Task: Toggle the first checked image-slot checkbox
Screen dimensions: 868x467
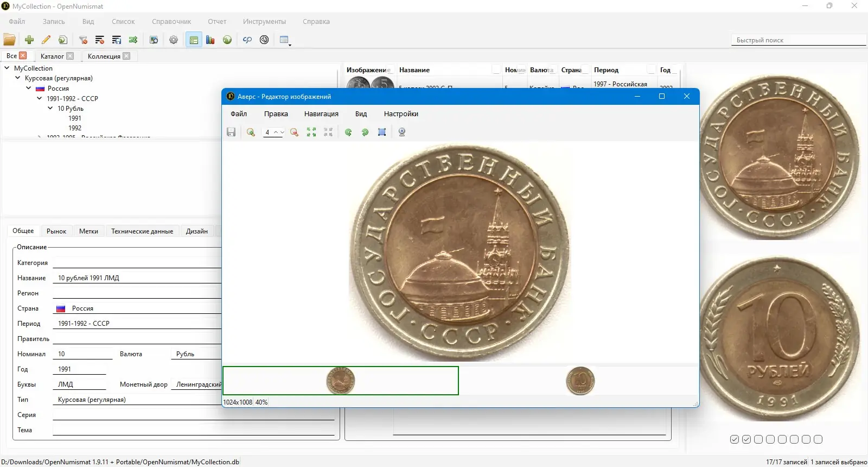Action: click(735, 439)
